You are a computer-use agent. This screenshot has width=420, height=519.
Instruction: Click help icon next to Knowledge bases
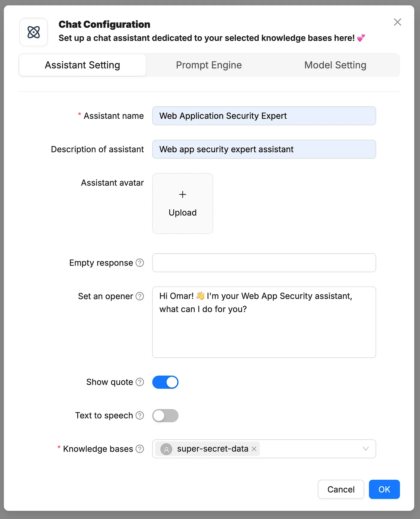[140, 449]
